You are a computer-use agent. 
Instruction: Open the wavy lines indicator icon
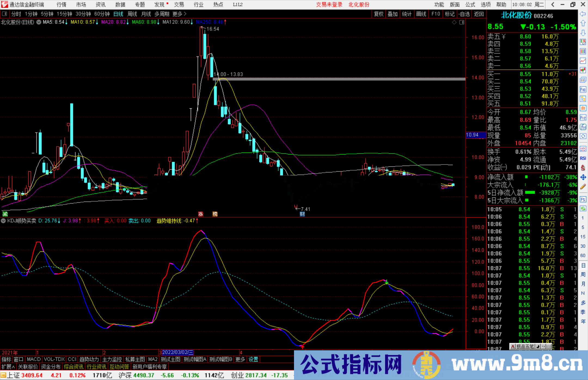pyautogui.click(x=583, y=149)
